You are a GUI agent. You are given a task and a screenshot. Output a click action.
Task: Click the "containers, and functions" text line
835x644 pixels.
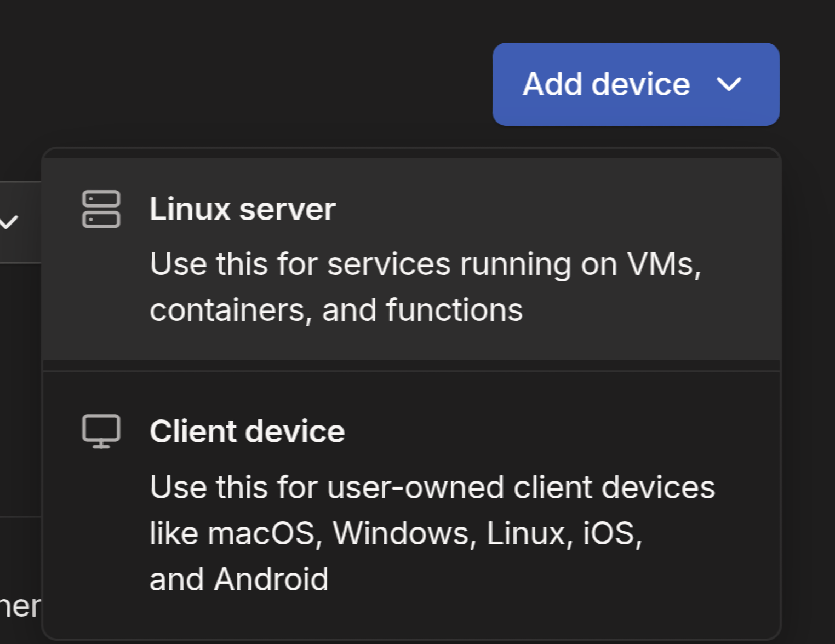coord(336,310)
